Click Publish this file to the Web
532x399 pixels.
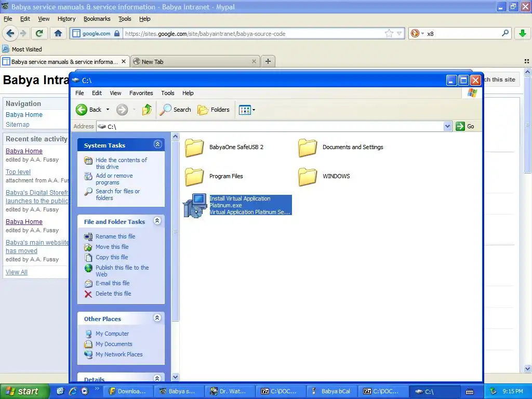122,271
